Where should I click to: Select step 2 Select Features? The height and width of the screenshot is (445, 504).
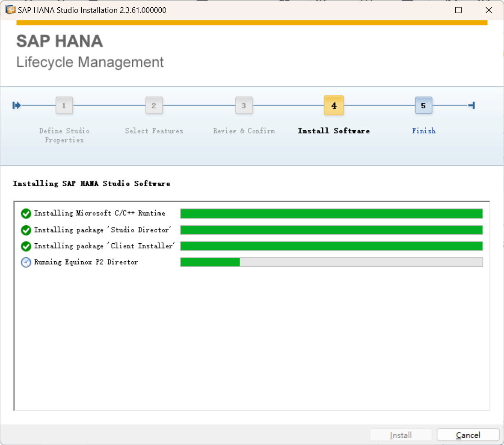click(x=154, y=105)
